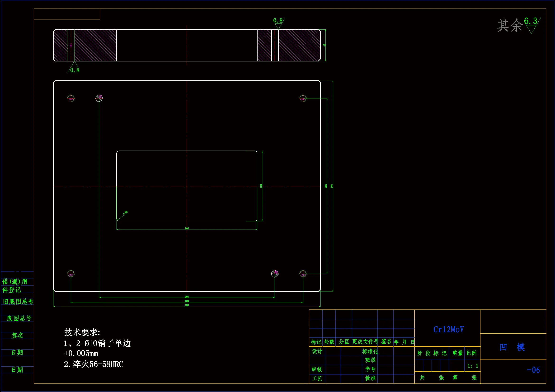Click the top-left M10 threaded hole circle
The width and height of the screenshot is (555, 392).
pyautogui.click(x=71, y=99)
